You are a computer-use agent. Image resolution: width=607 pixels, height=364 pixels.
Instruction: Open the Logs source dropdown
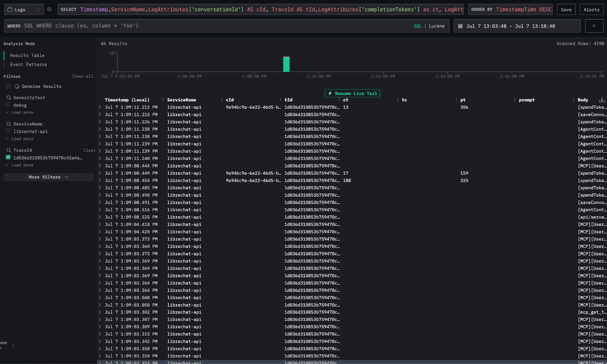tap(24, 9)
